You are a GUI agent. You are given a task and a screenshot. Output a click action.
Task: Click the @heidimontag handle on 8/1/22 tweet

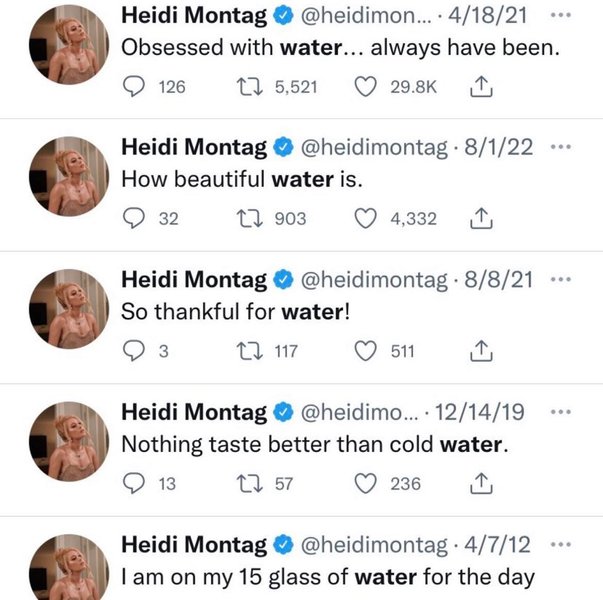368,147
